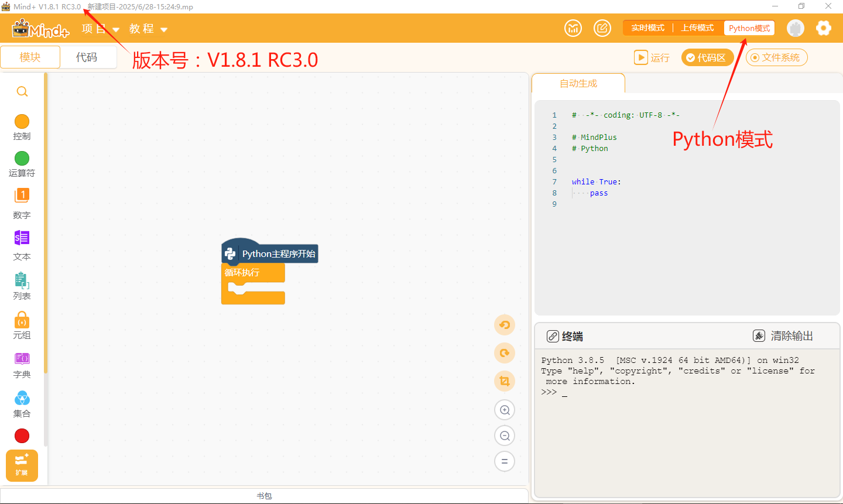Select the 数字 (Number) block category
The width and height of the screenshot is (843, 504).
22,204
